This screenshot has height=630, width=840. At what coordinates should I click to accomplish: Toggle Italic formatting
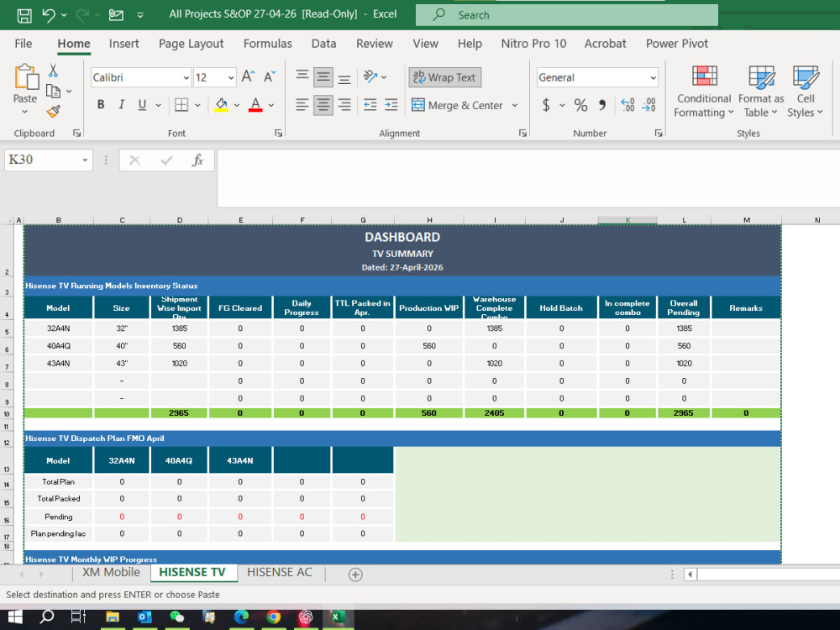coord(122,104)
